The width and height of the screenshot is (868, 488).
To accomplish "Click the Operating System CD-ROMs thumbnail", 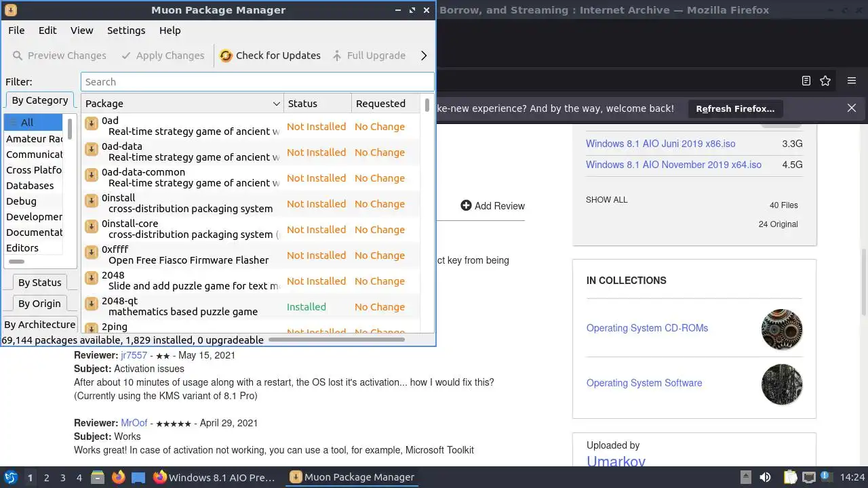I will [782, 329].
